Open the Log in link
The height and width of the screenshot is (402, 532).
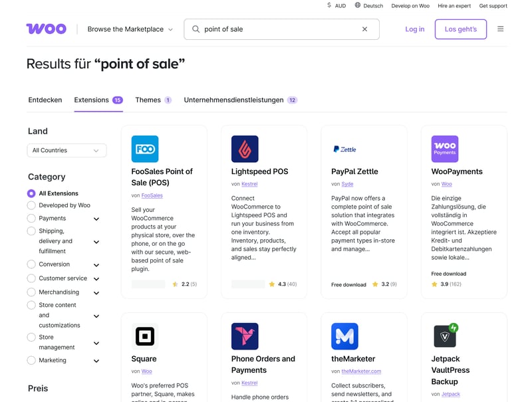pyautogui.click(x=414, y=29)
